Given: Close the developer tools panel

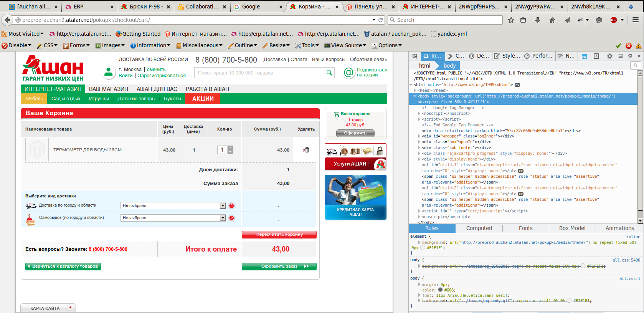Looking at the screenshot, I should tap(639, 56).
